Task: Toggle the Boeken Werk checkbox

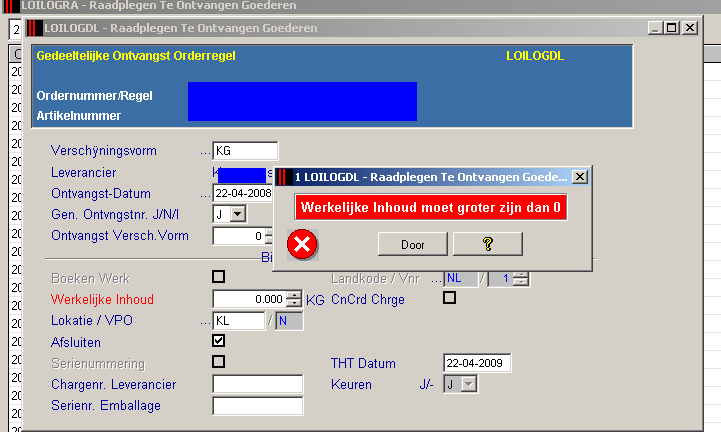Action: point(218,276)
